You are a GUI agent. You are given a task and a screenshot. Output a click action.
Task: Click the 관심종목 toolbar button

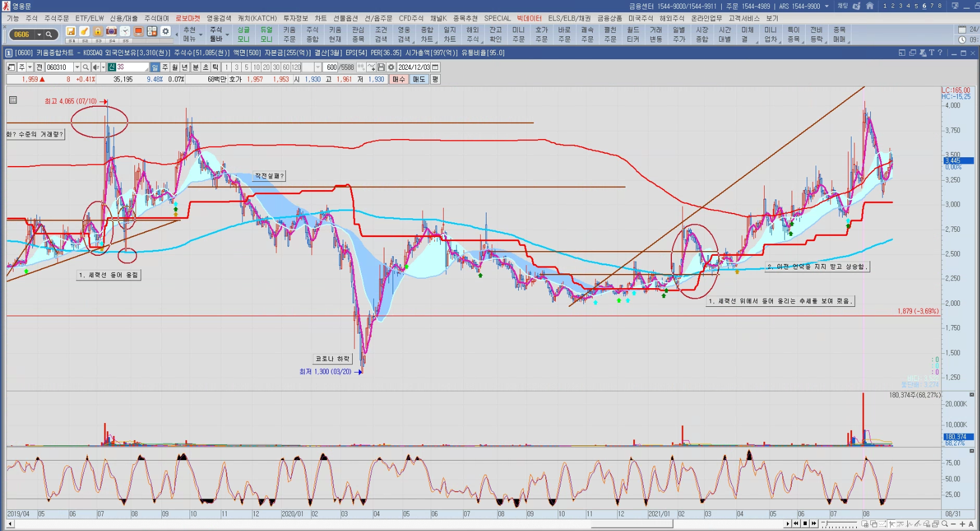(358, 35)
